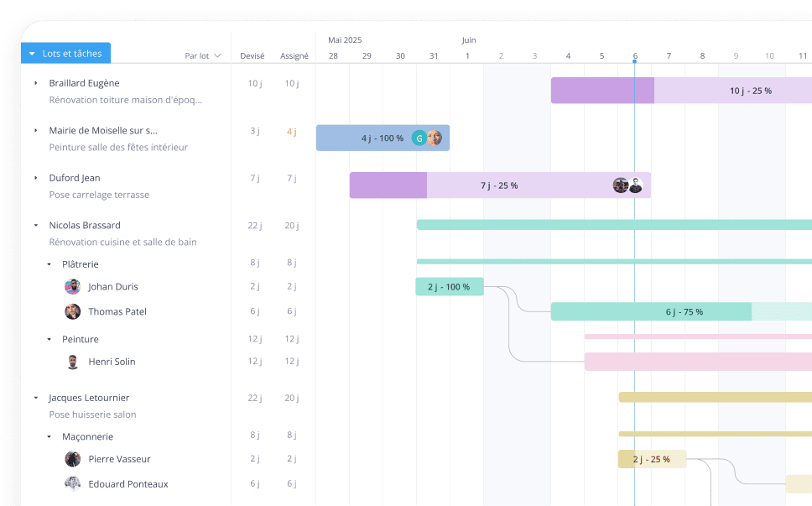Click assignee avatars on Duford Jean bar
The height and width of the screenshot is (506, 812).
click(x=627, y=185)
